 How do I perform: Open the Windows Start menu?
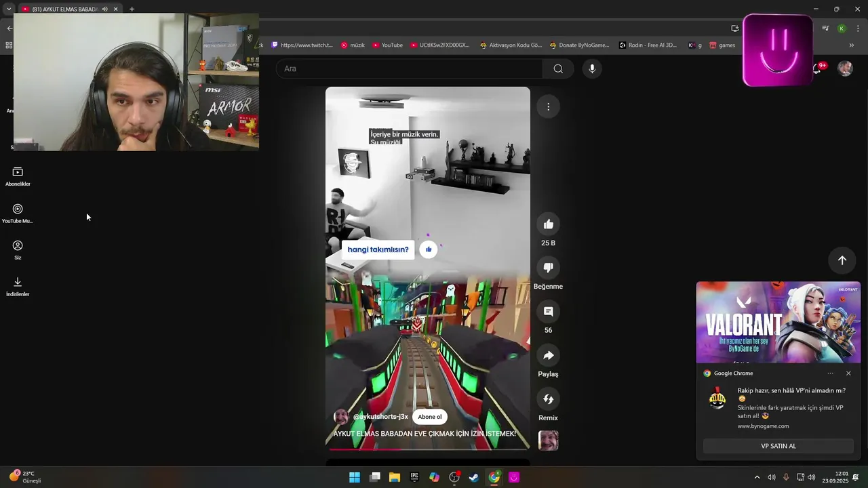355,477
